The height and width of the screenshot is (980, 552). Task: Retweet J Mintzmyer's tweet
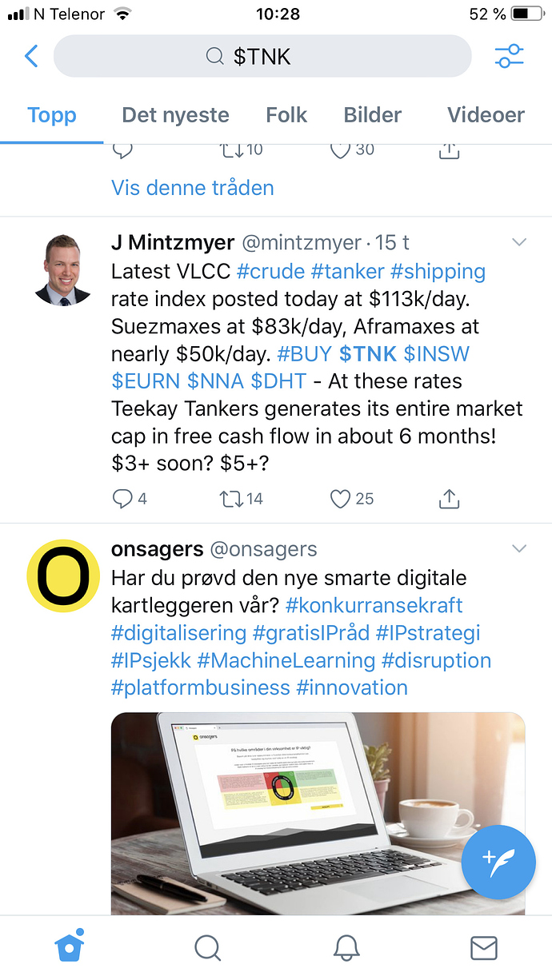[x=230, y=499]
